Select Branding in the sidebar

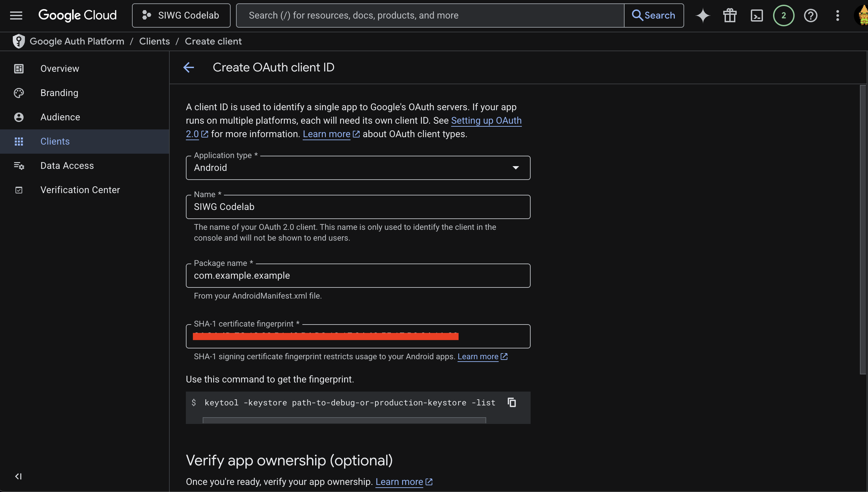point(59,93)
